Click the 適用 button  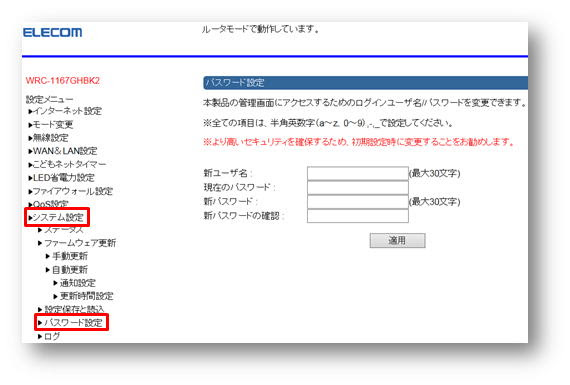(x=397, y=240)
